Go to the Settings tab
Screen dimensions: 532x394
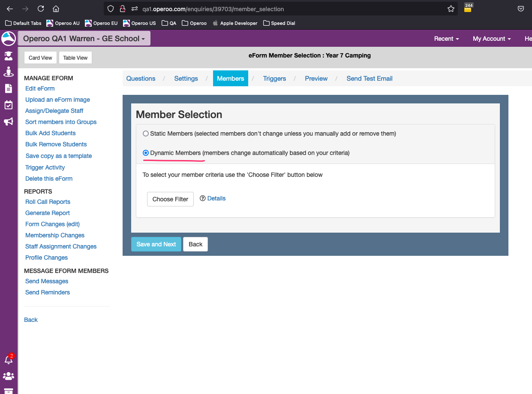186,79
